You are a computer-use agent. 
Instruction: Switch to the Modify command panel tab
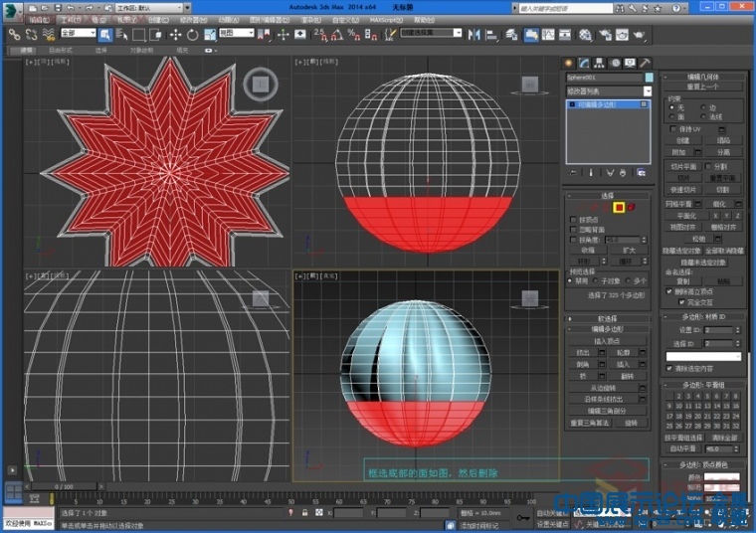coord(584,63)
